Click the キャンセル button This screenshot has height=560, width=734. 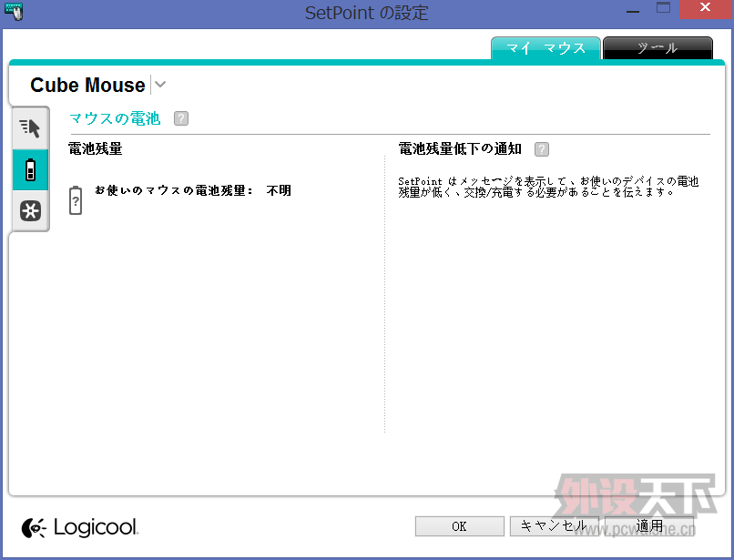[555, 526]
